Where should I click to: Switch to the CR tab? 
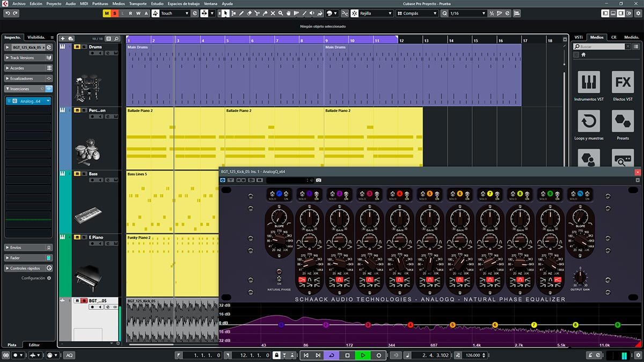click(x=613, y=38)
